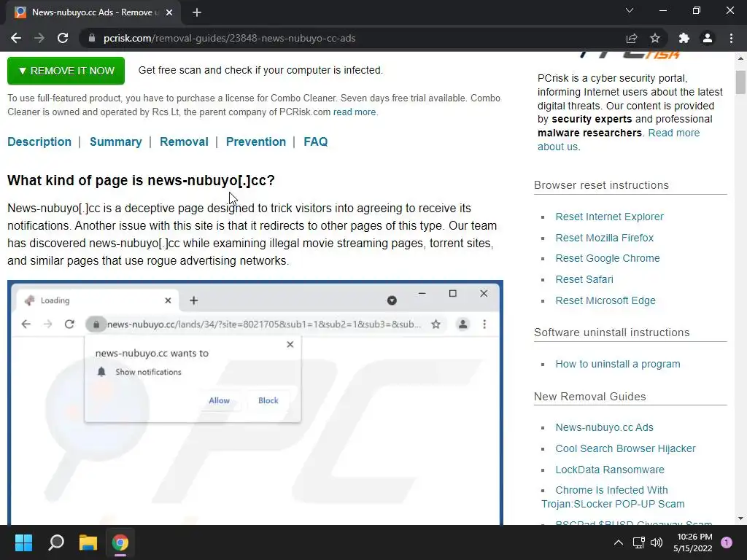Image resolution: width=747 pixels, height=560 pixels.
Task: Jump to the FAQ section
Action: tap(315, 142)
